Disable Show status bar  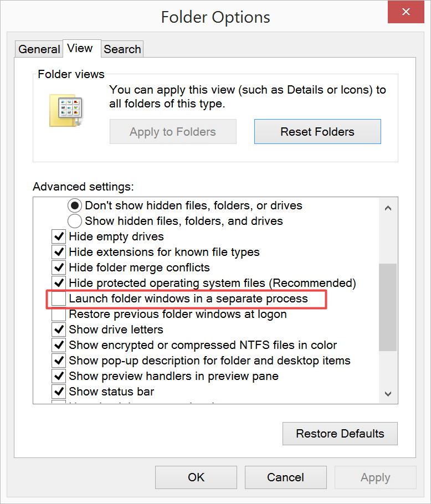pos(58,392)
